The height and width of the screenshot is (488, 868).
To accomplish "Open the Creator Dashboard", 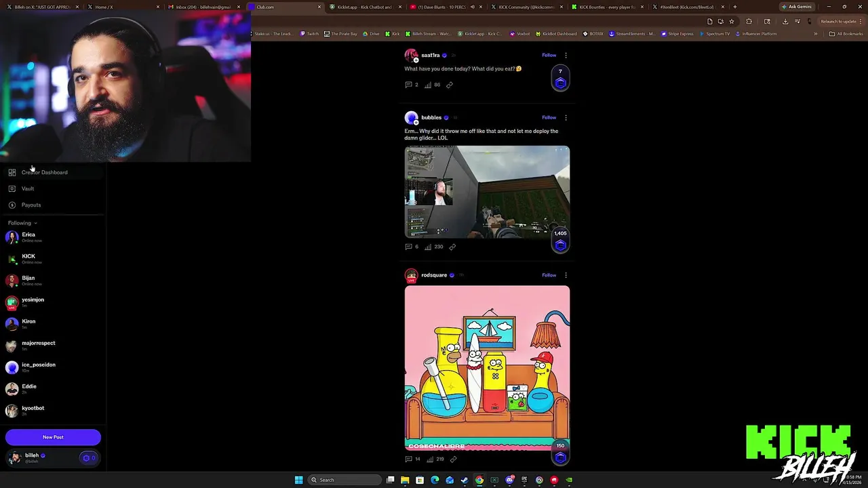I will (53, 172).
